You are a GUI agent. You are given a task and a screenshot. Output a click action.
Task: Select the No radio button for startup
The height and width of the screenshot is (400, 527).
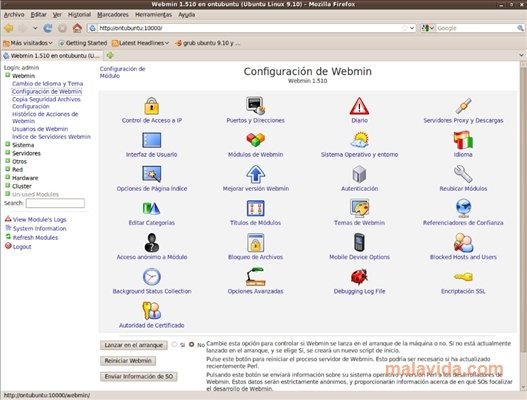192,345
